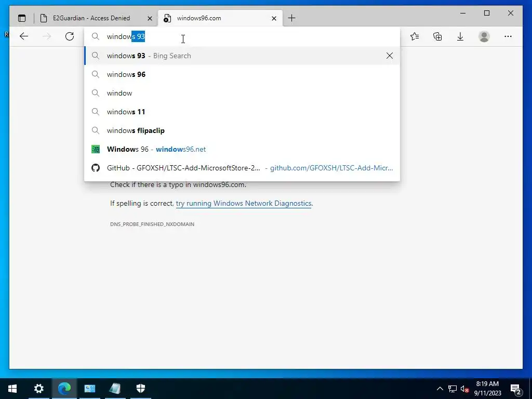Screen dimensions: 532x399
Task: Click the GitHub icon in suggestions list
Action: pyautogui.click(x=96, y=168)
